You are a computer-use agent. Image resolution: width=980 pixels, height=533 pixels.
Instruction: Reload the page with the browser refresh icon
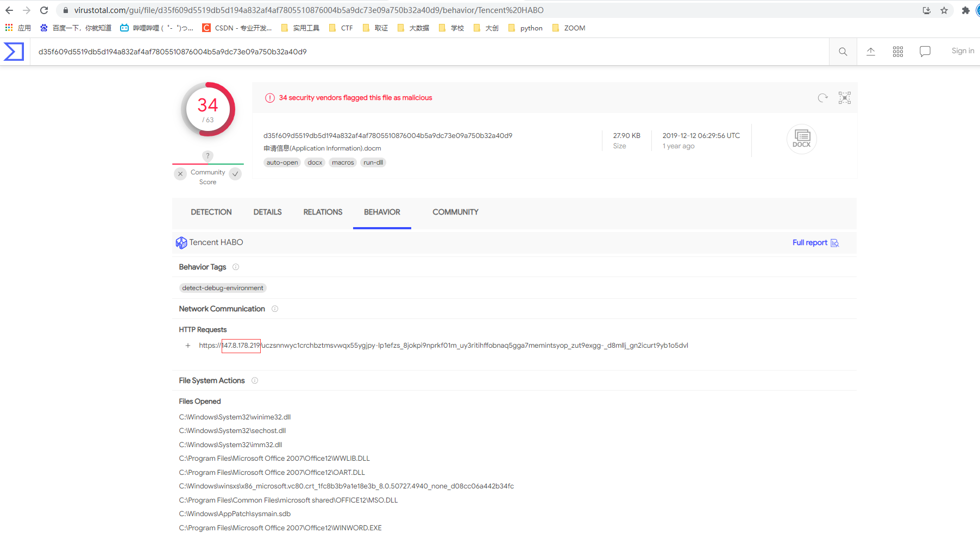tap(44, 10)
